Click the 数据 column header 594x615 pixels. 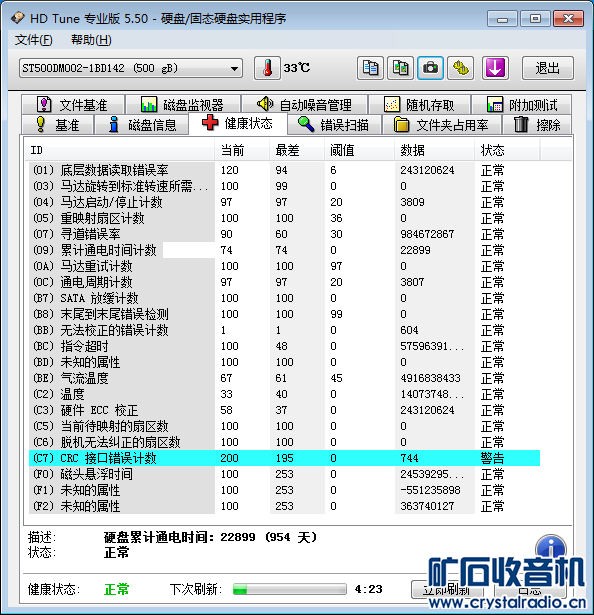point(434,150)
